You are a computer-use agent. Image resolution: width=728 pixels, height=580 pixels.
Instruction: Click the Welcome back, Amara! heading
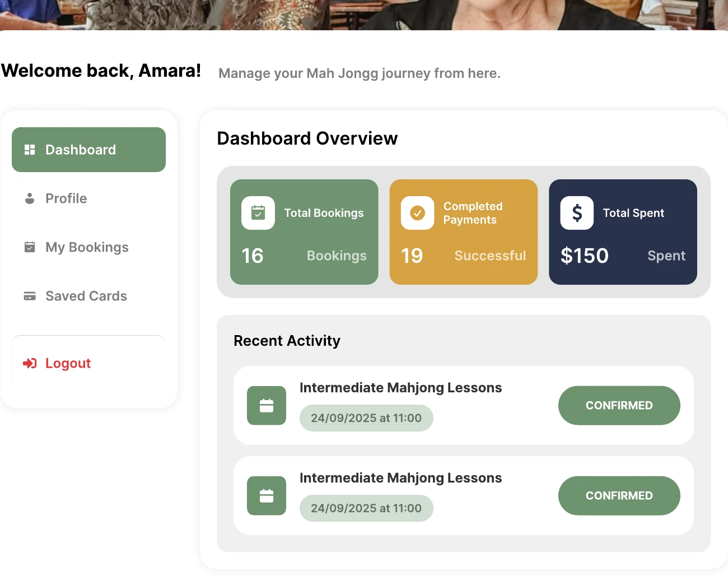tap(101, 71)
